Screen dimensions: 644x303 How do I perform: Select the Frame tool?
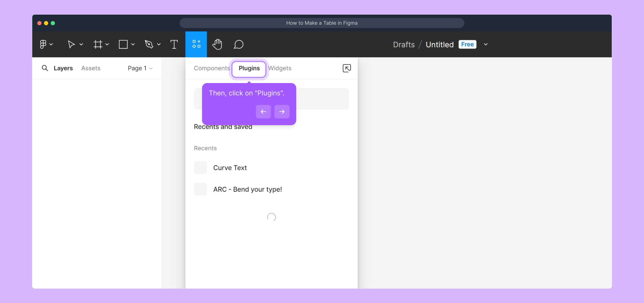[98, 44]
